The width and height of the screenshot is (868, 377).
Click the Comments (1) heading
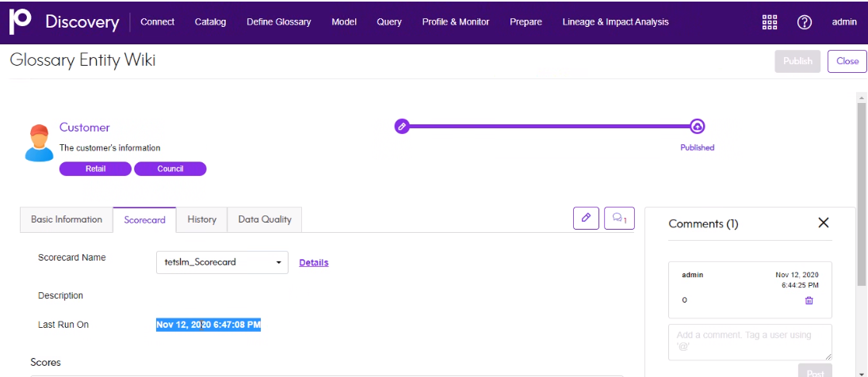(x=703, y=224)
